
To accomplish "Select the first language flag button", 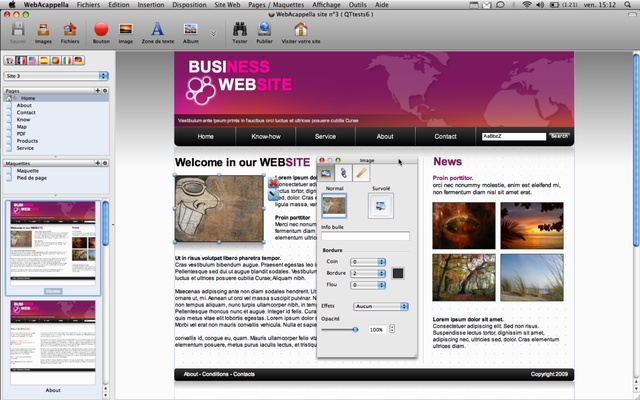I will (9, 60).
